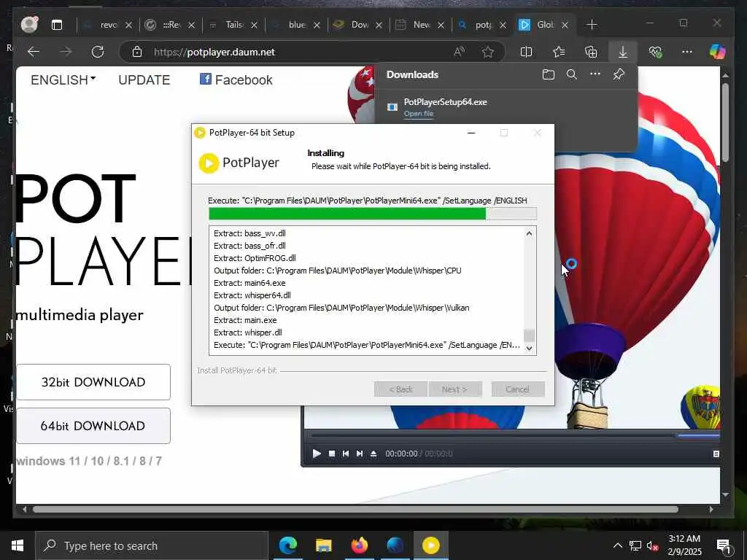Click the site lock icon in the address bar

pyautogui.click(x=137, y=52)
